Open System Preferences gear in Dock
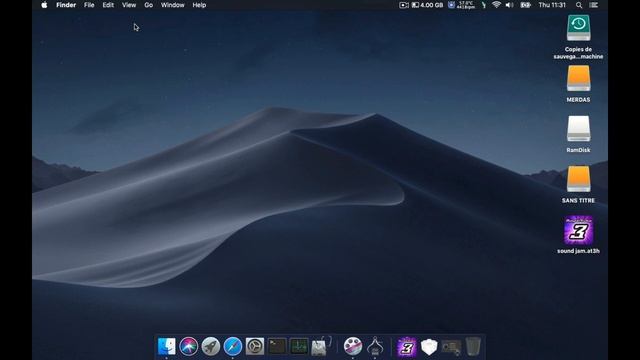 [x=255, y=347]
